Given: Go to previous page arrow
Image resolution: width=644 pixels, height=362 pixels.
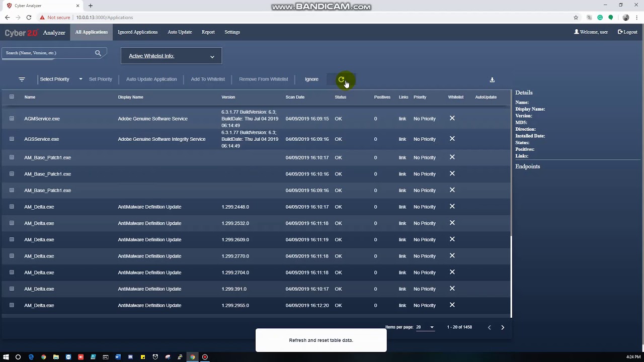Looking at the screenshot, I should coord(489,327).
